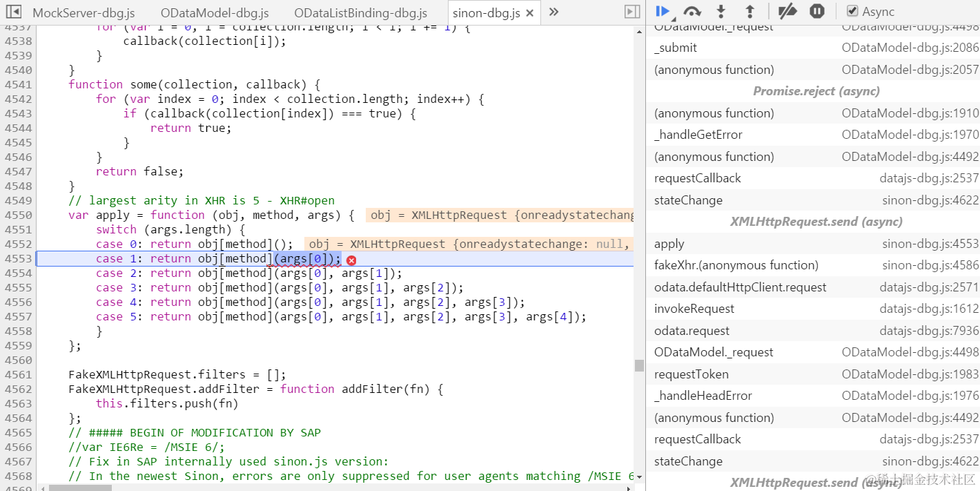980x491 pixels.
Task: Click the horizontal scrollbar right arrow
Action: pos(629,488)
